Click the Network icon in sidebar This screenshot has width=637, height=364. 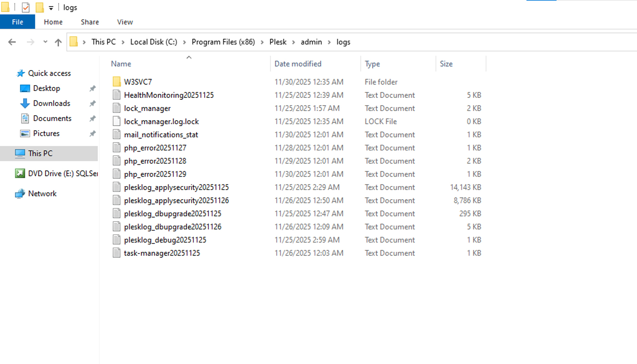(20, 194)
